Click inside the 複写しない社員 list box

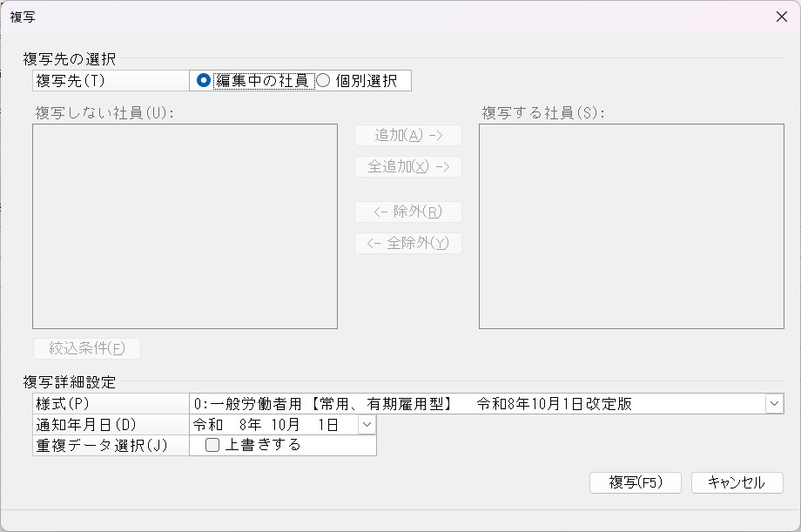click(x=185, y=226)
